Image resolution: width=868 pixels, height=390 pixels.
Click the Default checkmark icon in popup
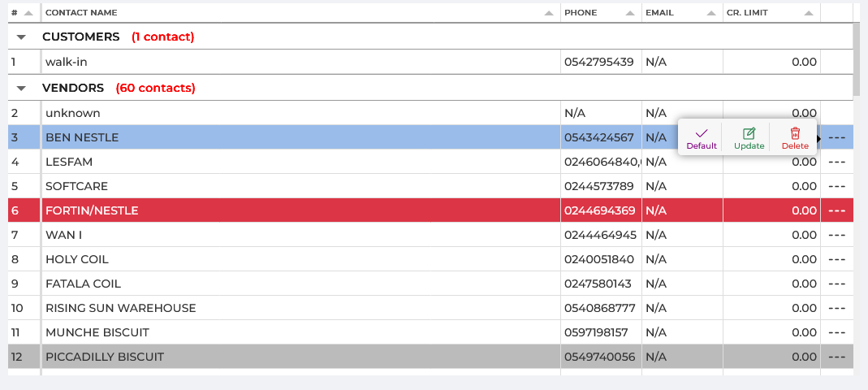pyautogui.click(x=702, y=133)
